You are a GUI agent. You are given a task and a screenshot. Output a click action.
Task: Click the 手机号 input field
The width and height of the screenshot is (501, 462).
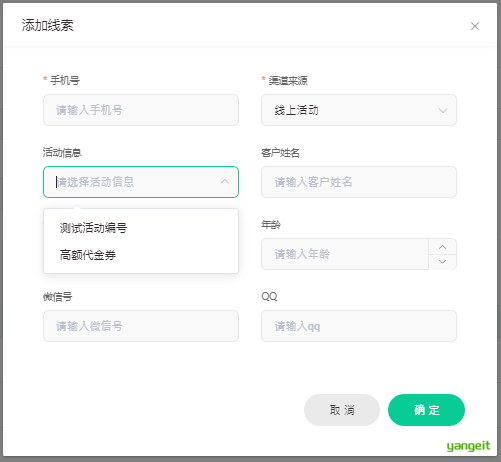pyautogui.click(x=141, y=110)
